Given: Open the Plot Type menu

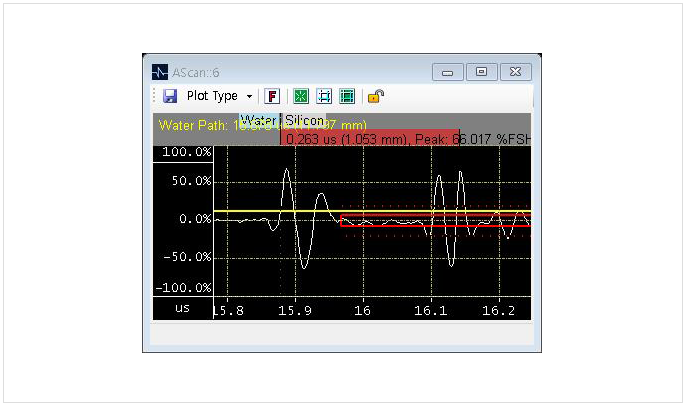Looking at the screenshot, I should (212, 96).
